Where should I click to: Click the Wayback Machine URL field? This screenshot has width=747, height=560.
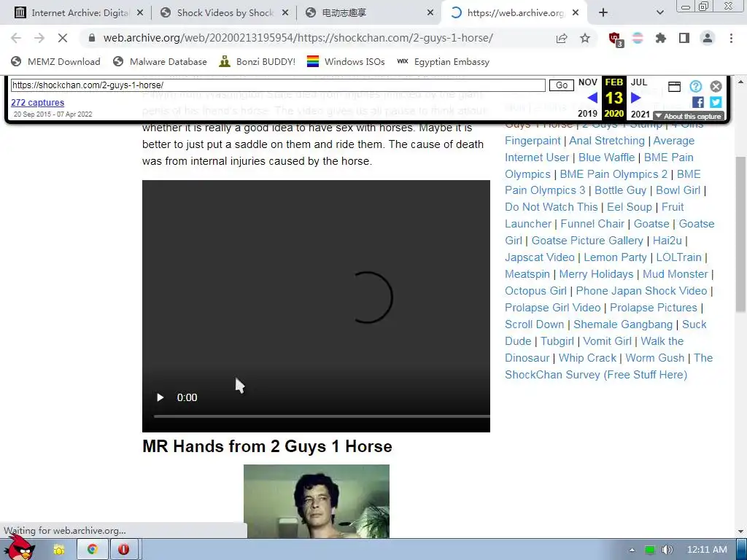pyautogui.click(x=278, y=85)
